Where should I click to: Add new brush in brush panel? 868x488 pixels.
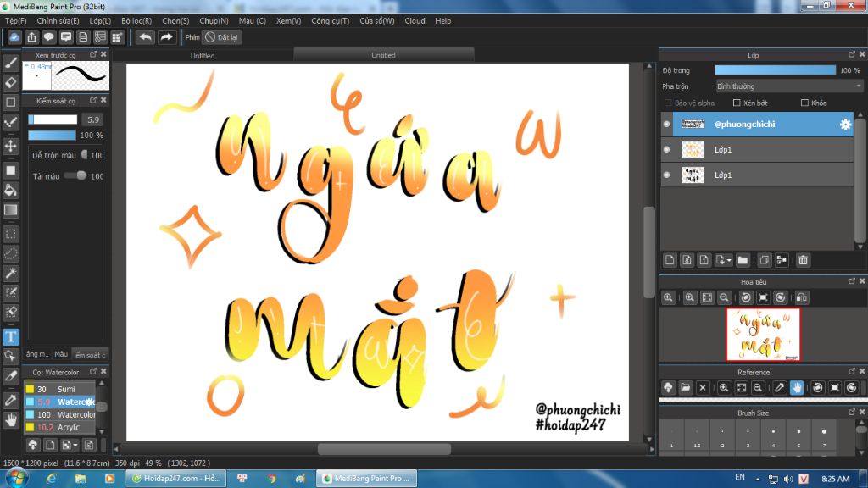[x=50, y=445]
